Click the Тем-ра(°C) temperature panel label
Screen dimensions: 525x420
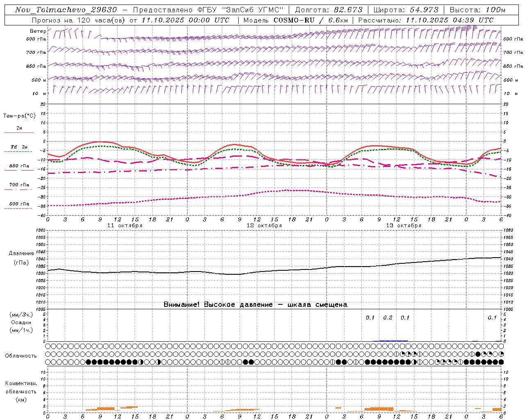pos(19,116)
